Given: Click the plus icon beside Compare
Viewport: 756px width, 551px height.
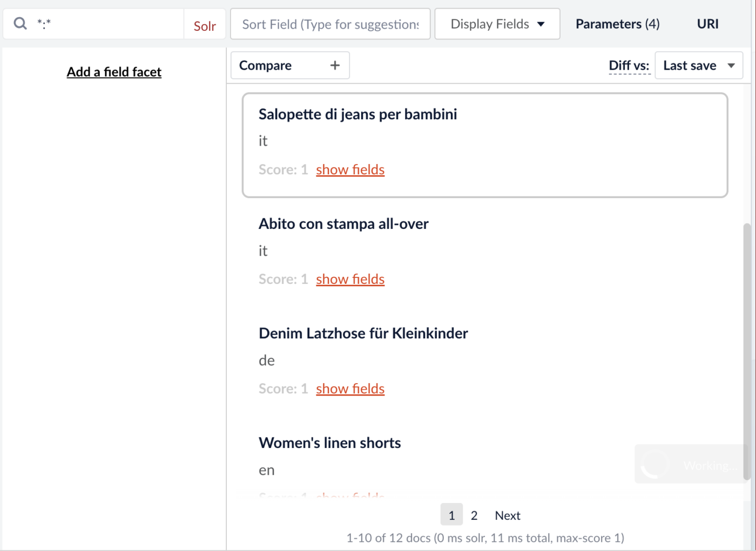Looking at the screenshot, I should click(x=335, y=65).
